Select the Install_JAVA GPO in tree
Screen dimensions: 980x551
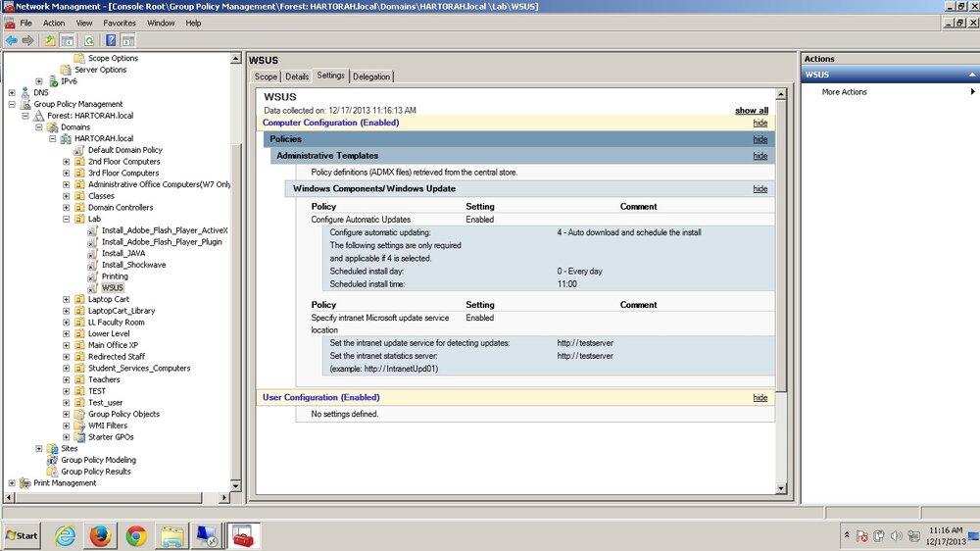[123, 253]
